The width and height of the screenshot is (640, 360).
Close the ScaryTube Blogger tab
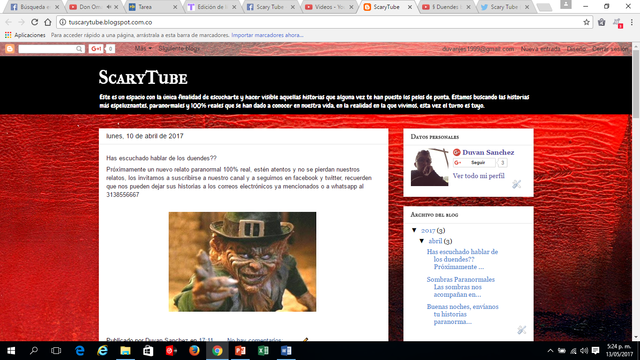tap(410, 7)
